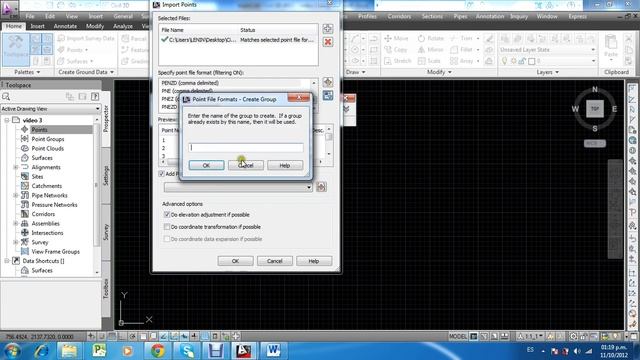Close the Point File Formats Create Group dialog
Screen dimensions: 640x360
coord(299,98)
